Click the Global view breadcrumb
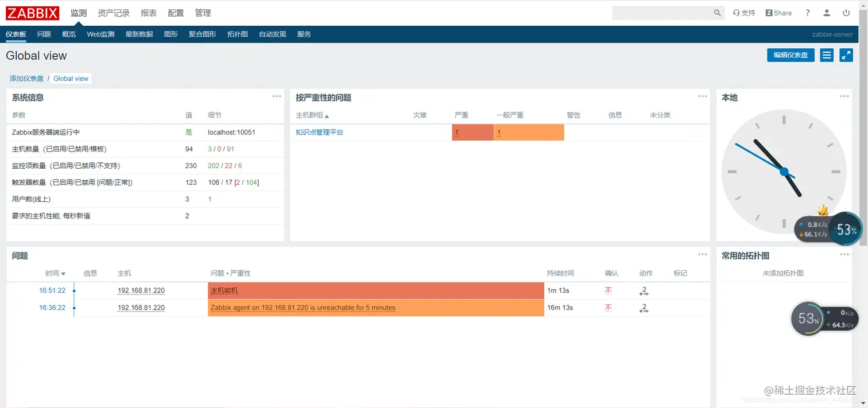This screenshot has height=408, width=868. (x=71, y=79)
